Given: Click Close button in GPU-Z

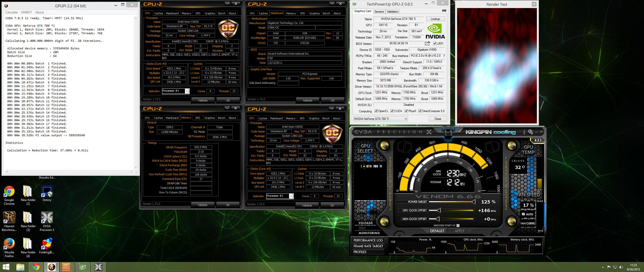Looking at the screenshot, I should click(437, 119).
